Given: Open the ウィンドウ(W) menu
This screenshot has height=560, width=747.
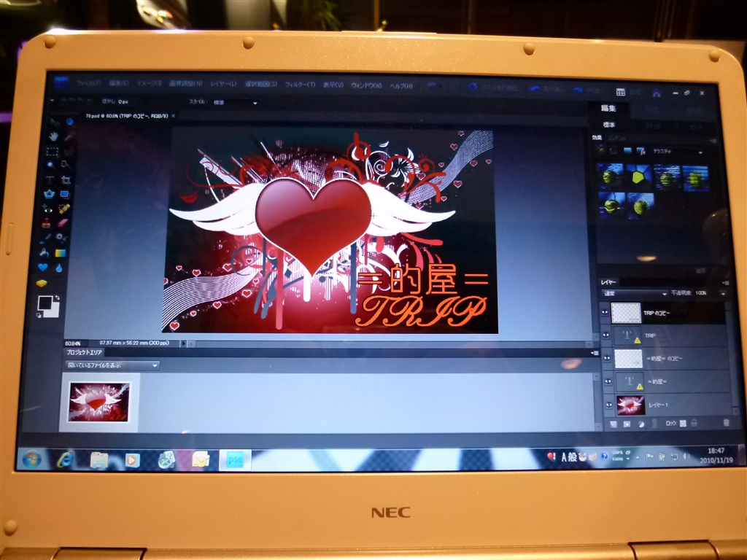Looking at the screenshot, I should click(x=366, y=85).
